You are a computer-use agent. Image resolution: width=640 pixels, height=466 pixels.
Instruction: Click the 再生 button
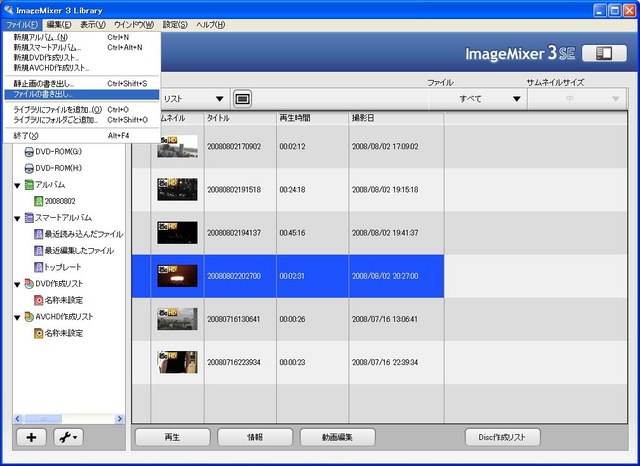pos(173,437)
